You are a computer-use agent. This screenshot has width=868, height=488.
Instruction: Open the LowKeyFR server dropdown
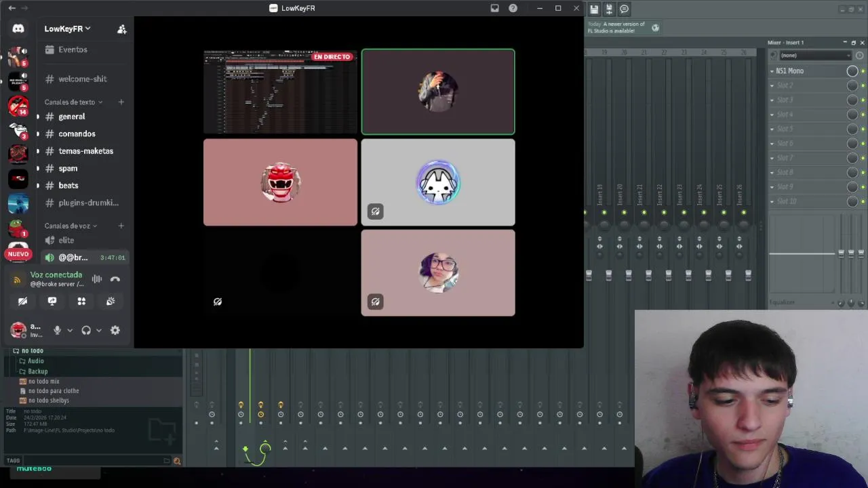pos(67,29)
